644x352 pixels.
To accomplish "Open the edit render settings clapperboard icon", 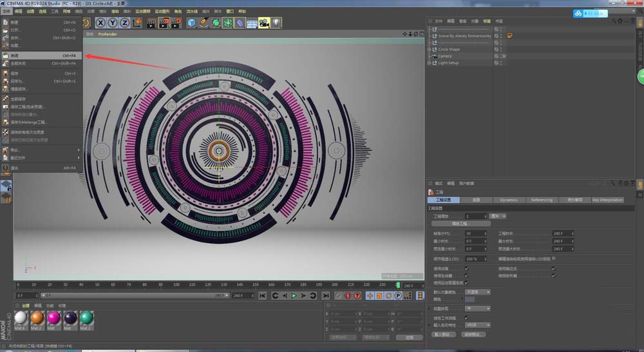I will coord(176,23).
